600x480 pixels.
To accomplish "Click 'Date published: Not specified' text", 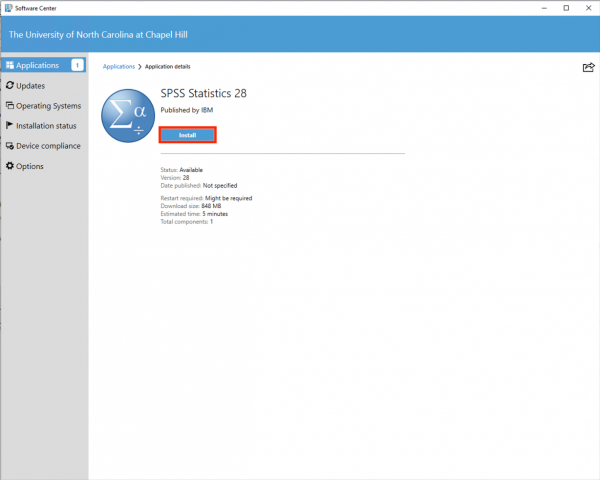I will tap(199, 186).
